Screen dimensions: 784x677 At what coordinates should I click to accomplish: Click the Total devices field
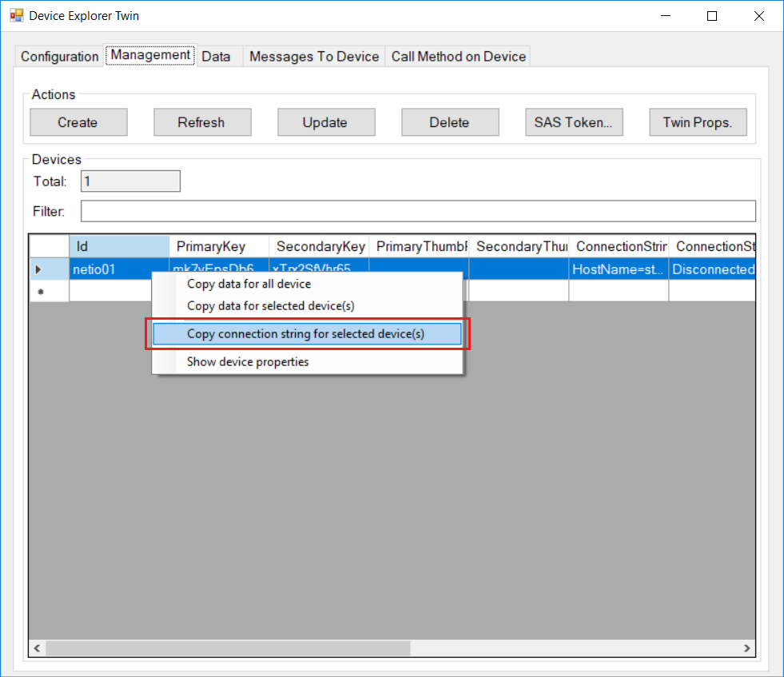(130, 181)
